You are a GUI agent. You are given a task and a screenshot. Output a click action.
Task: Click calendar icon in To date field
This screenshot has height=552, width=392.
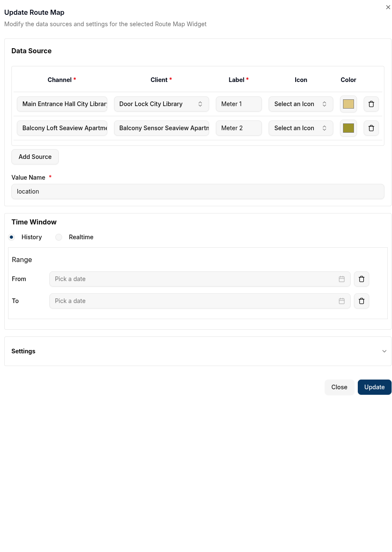341,301
